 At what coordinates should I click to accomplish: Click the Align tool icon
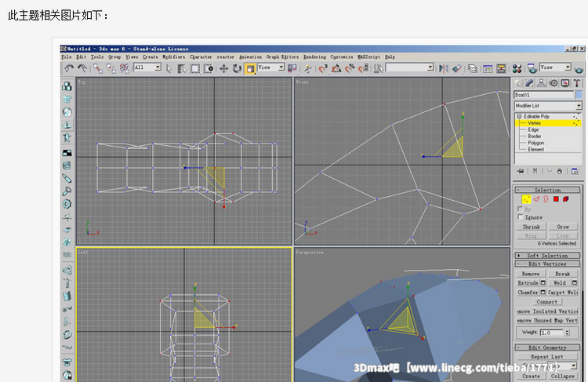tap(457, 68)
